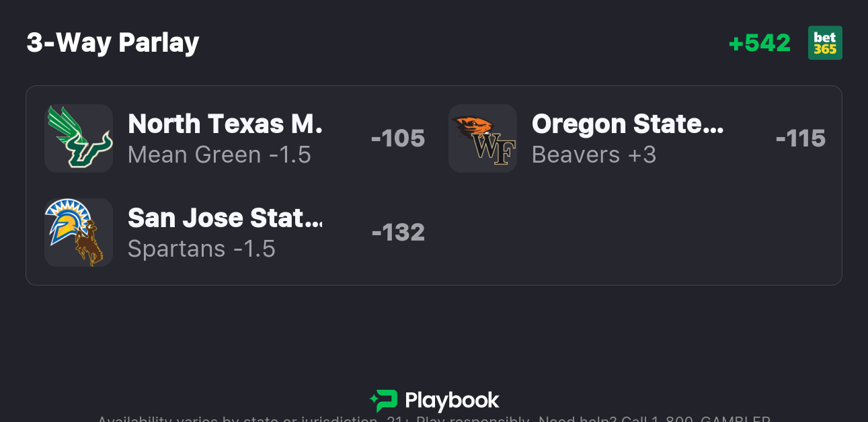Open the North Texas M. team name

coord(225,124)
